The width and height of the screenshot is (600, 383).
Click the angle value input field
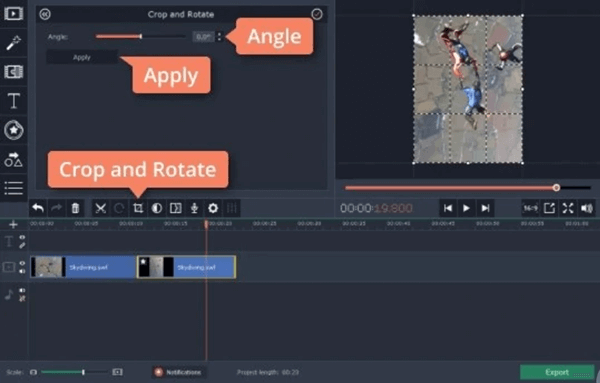(x=203, y=37)
